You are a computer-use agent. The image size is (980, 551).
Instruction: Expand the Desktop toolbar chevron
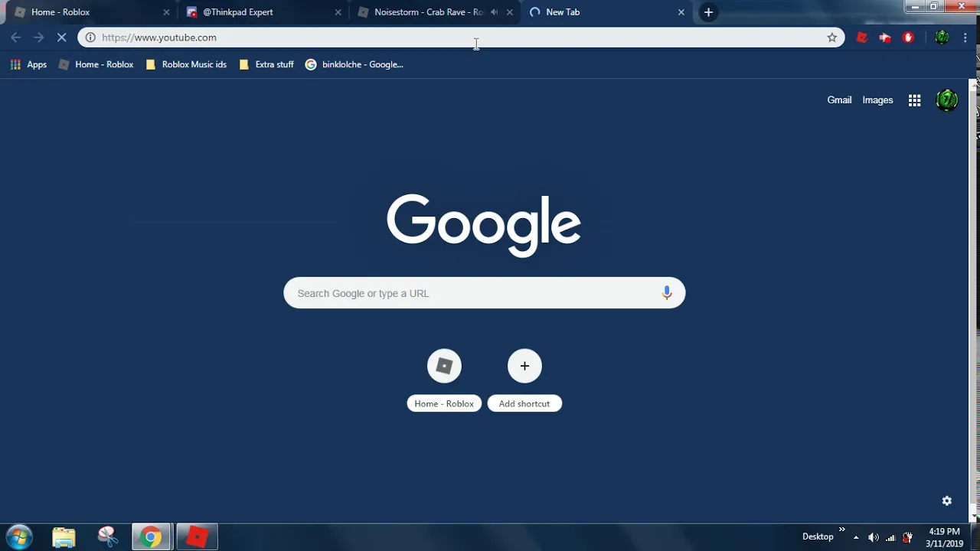click(x=842, y=530)
